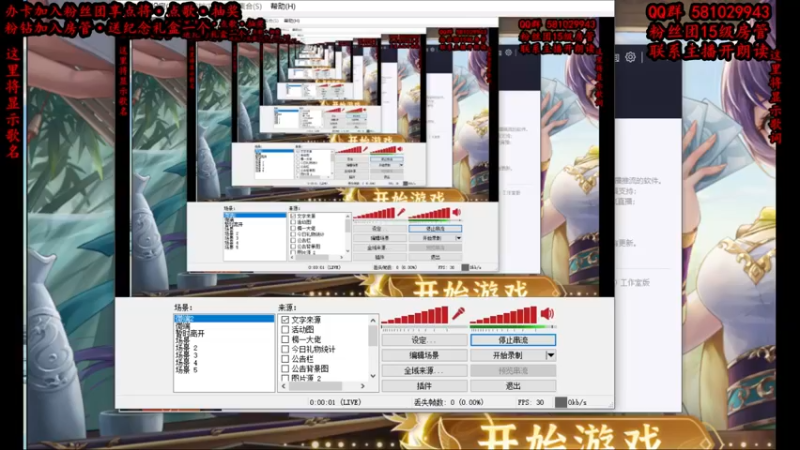Viewport: 800px width, 450px height.
Task: Open 全域来源... global sources
Action: [424, 370]
